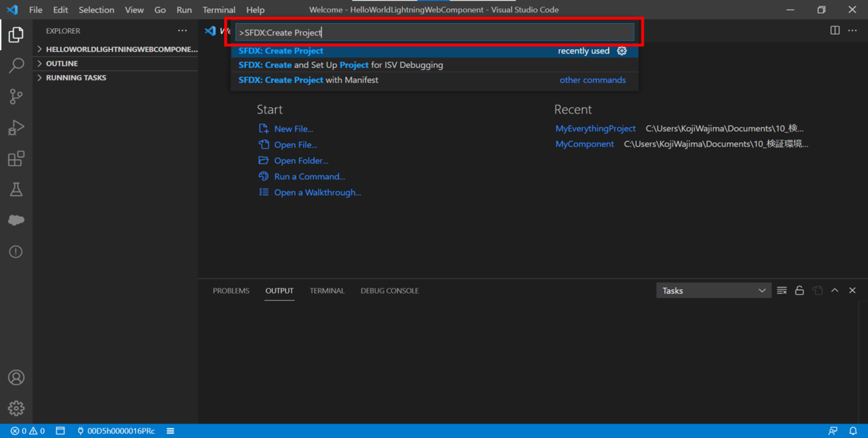Screen dimensions: 868x438
Task: Open recent project MyEverythingProject
Action: pyautogui.click(x=595, y=129)
